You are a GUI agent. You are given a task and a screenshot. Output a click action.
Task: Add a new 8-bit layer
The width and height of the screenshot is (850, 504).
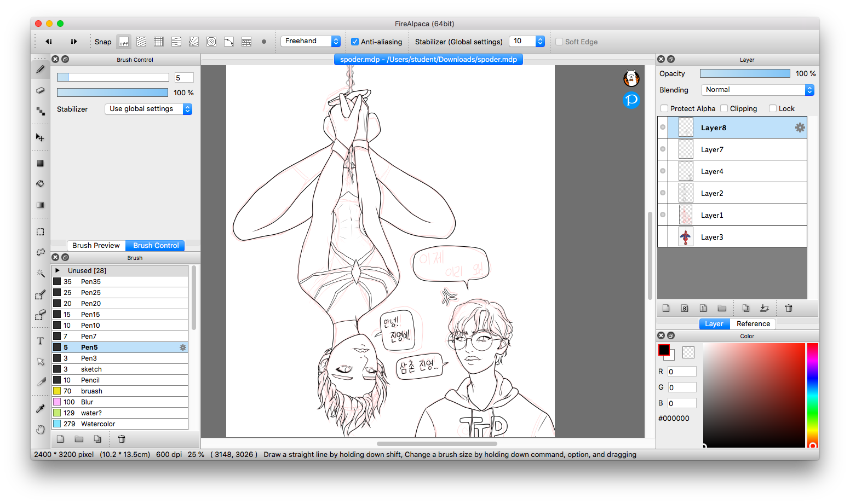(x=685, y=308)
